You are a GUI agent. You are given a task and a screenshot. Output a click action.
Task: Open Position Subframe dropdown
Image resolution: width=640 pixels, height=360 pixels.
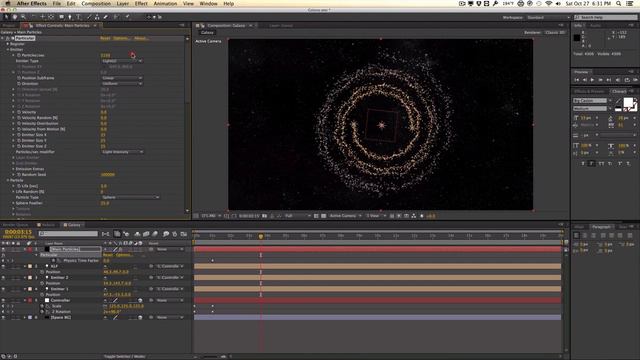point(122,78)
